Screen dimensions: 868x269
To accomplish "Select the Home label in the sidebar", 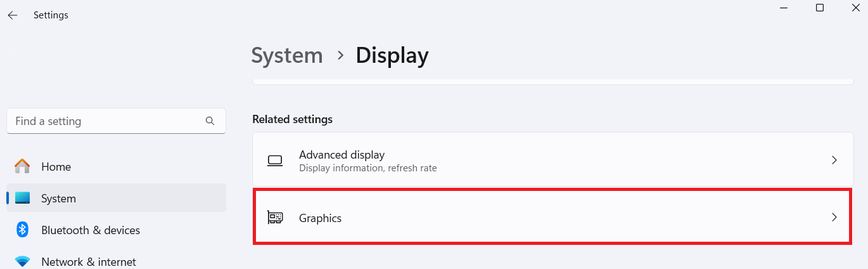I will [56, 167].
